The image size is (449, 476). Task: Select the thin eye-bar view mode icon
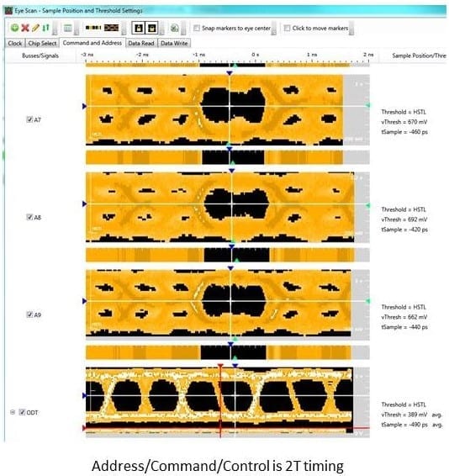92,28
